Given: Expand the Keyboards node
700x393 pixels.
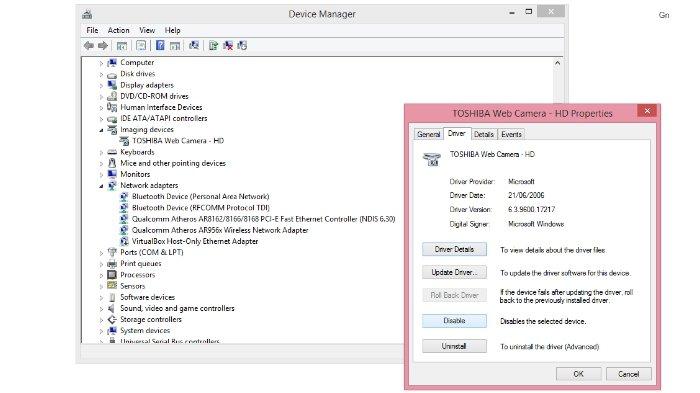Looking at the screenshot, I should pos(101,153).
